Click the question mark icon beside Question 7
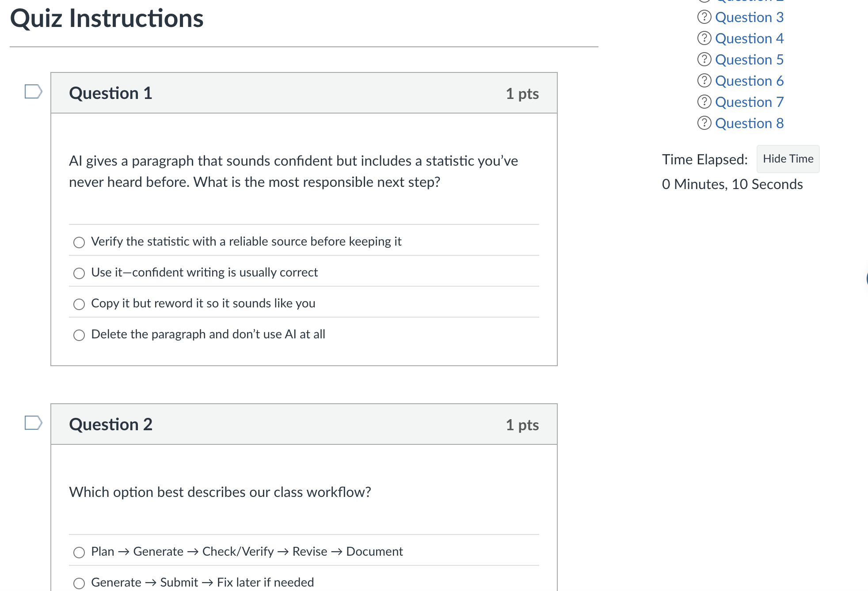 [704, 102]
